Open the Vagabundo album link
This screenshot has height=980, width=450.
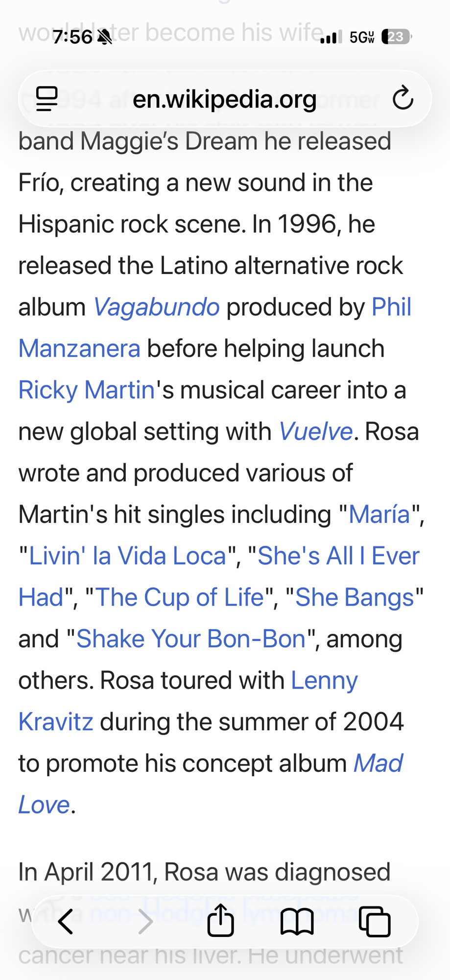pyautogui.click(x=156, y=307)
